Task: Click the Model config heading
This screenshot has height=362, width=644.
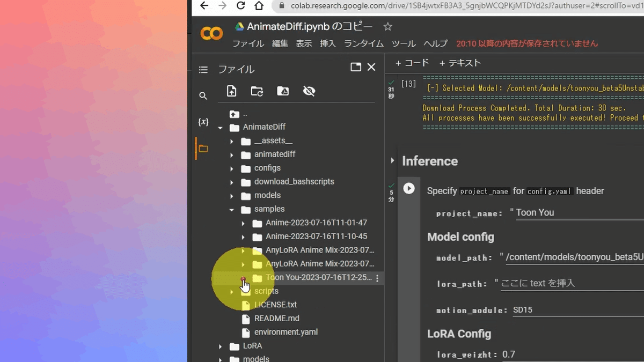Action: (460, 237)
